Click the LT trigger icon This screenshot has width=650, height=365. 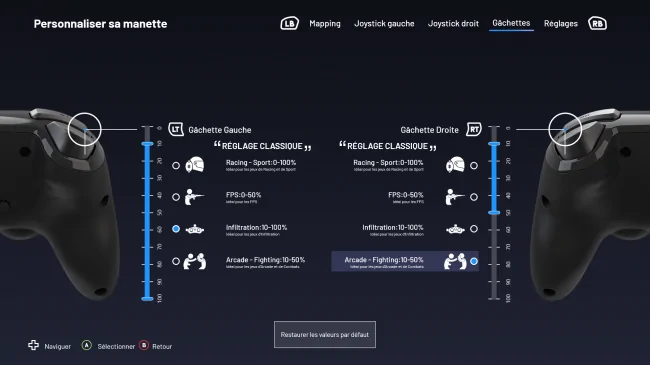pos(176,129)
